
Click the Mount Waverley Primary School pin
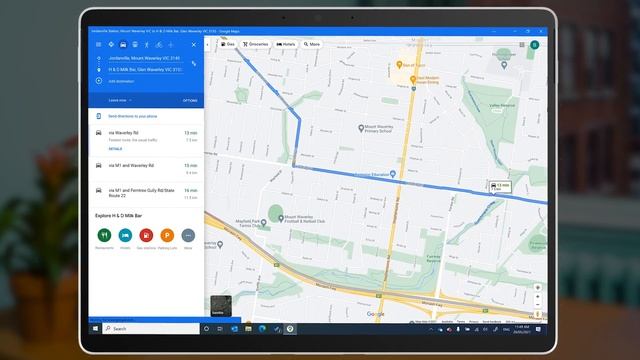pyautogui.click(x=361, y=128)
